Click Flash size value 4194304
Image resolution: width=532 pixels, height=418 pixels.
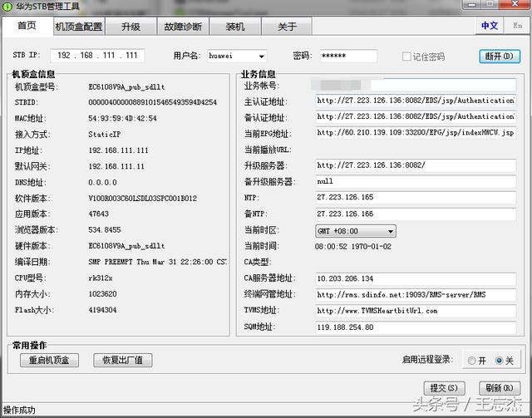102,310
